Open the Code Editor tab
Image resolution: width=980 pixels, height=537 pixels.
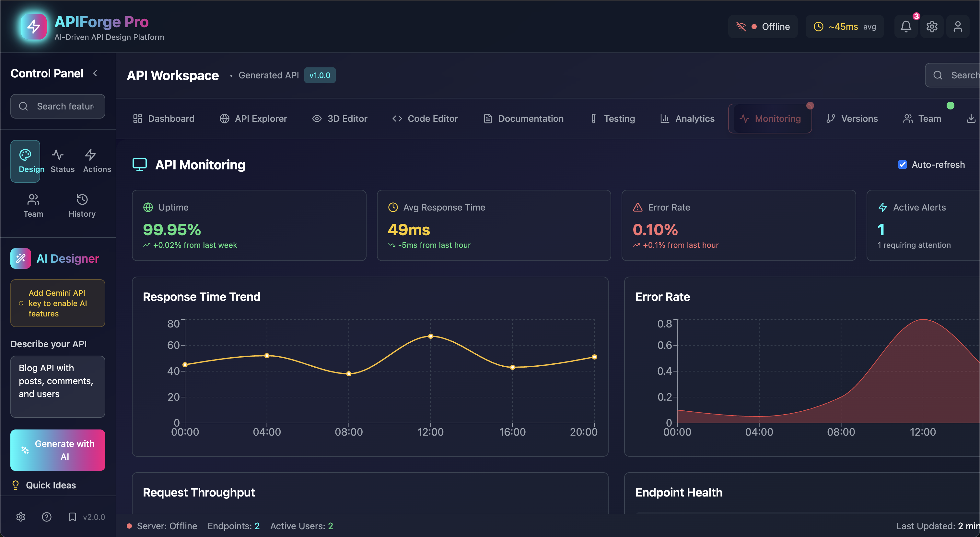(425, 119)
